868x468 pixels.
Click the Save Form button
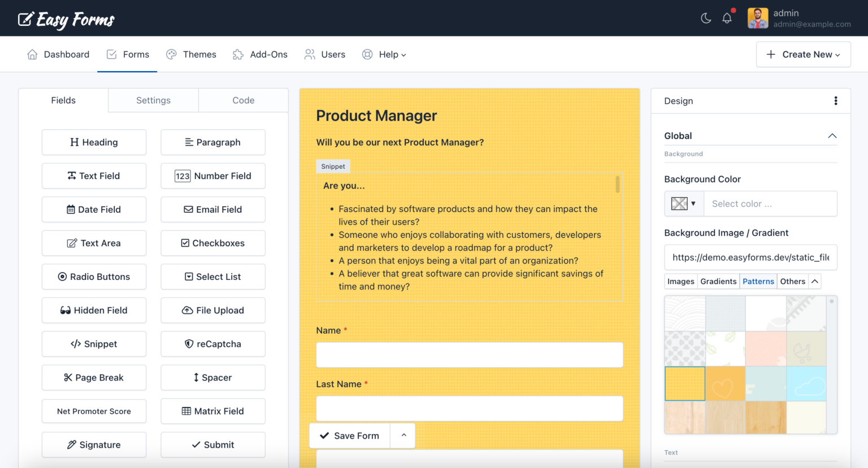(x=349, y=435)
